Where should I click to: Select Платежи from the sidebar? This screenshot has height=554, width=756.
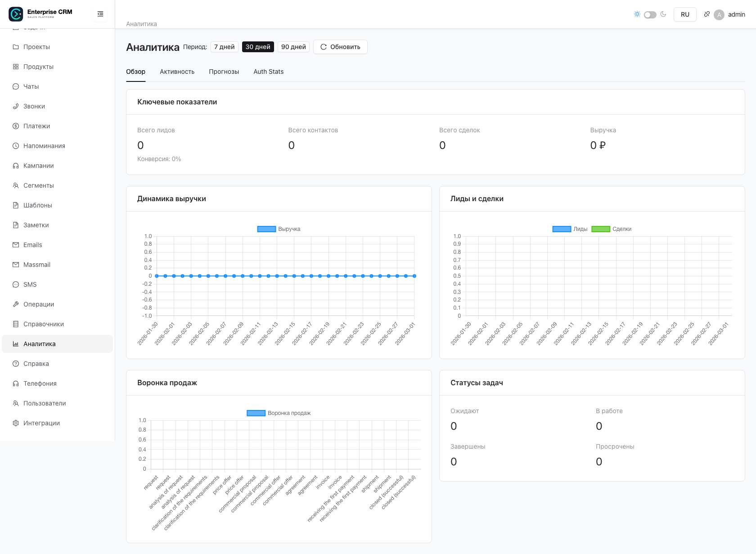click(x=36, y=126)
